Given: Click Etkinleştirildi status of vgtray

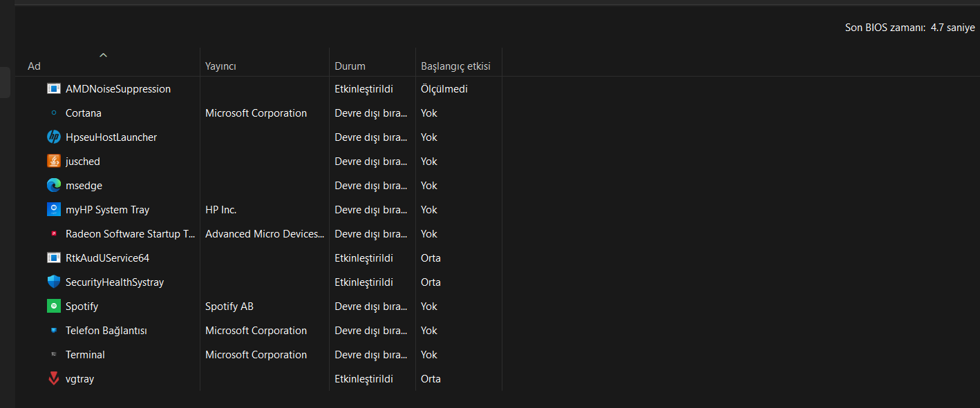Looking at the screenshot, I should (x=364, y=379).
